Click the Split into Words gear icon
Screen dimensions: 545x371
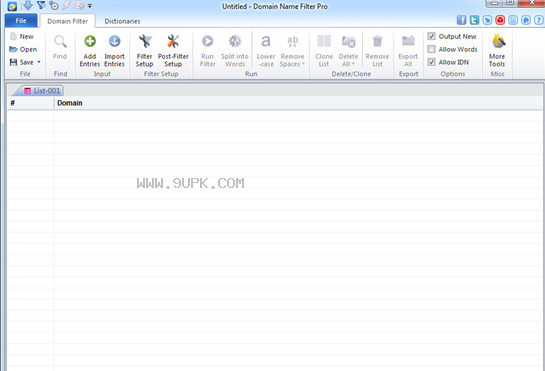pyautogui.click(x=235, y=41)
